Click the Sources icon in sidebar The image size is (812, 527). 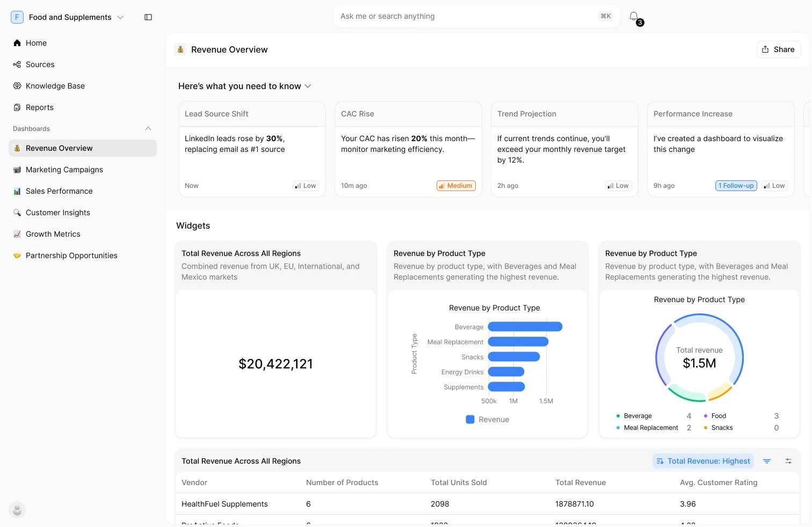click(x=17, y=64)
